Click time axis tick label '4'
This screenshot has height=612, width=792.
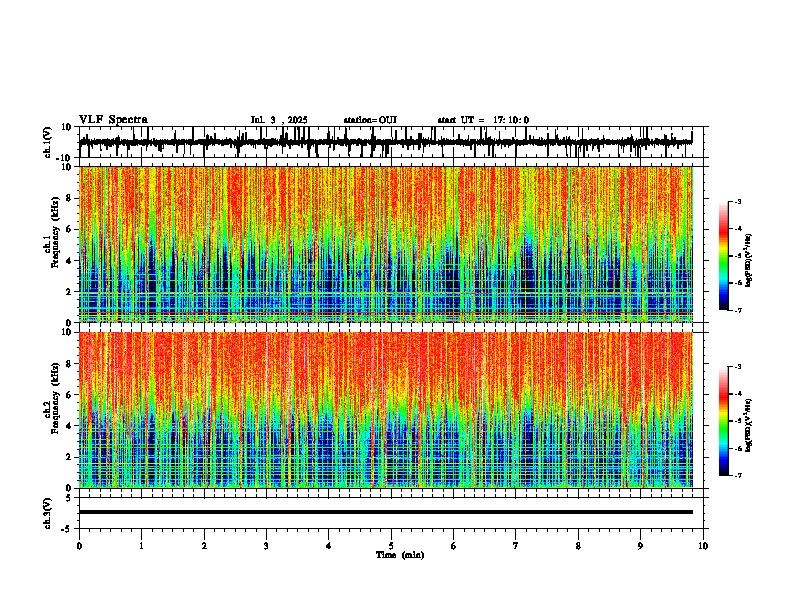click(x=329, y=546)
